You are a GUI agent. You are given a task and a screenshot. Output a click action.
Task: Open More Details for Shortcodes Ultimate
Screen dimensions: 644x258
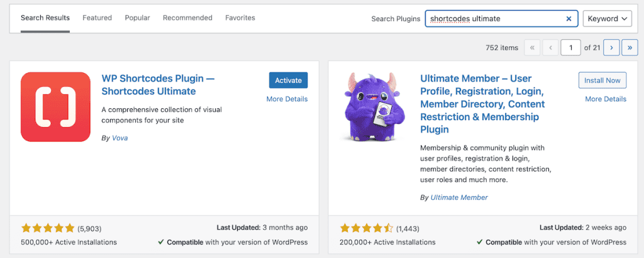[287, 99]
